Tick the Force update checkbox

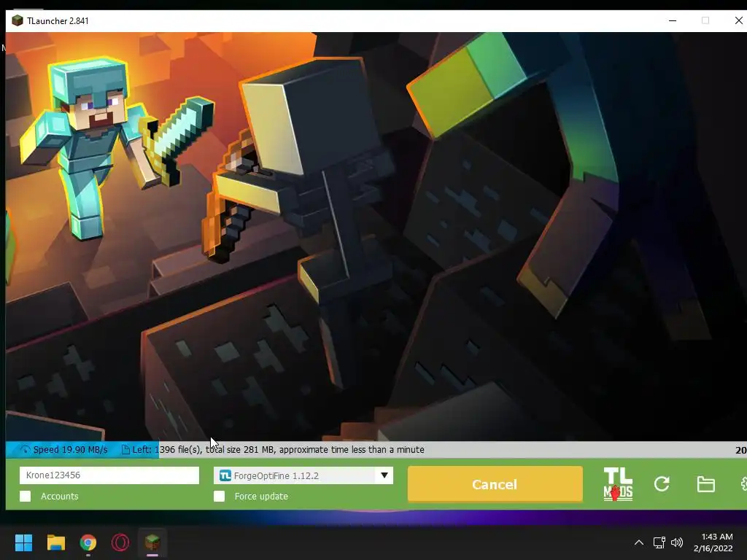click(x=219, y=496)
